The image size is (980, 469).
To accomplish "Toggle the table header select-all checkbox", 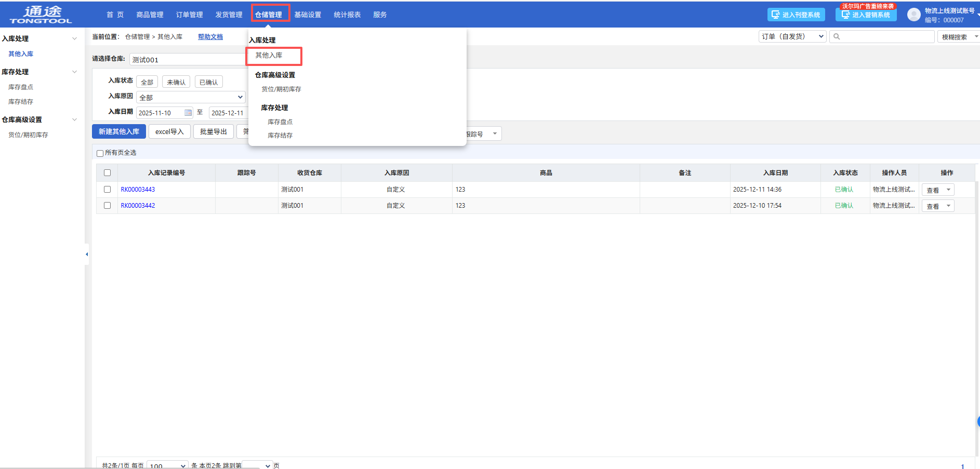I will click(108, 173).
